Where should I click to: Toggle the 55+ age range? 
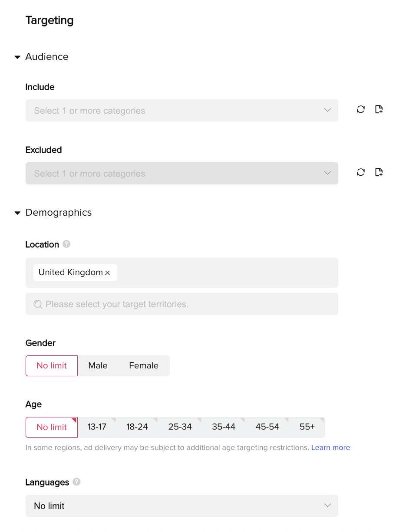point(307,427)
